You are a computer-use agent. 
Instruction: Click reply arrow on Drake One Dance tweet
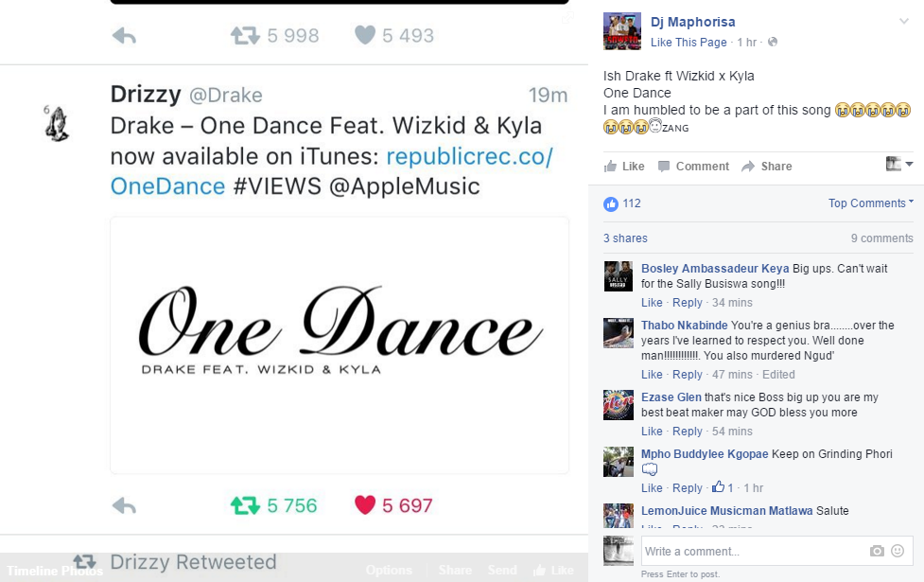tap(124, 506)
